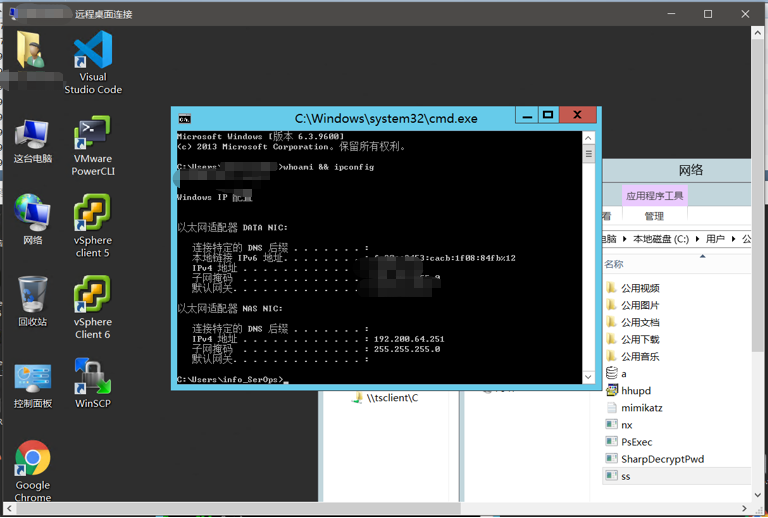Switch to the 管理 ribbon tab
Screen dimensions: 768x518
point(654,216)
